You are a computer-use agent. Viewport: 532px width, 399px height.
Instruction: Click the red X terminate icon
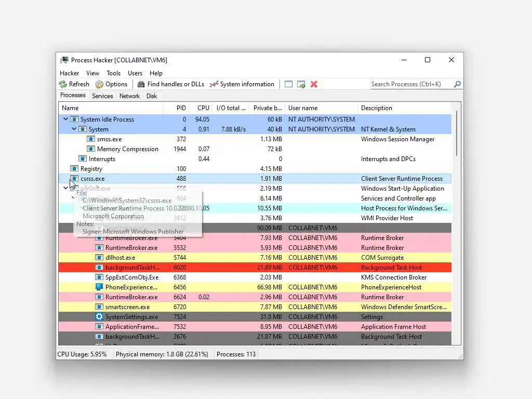314,84
